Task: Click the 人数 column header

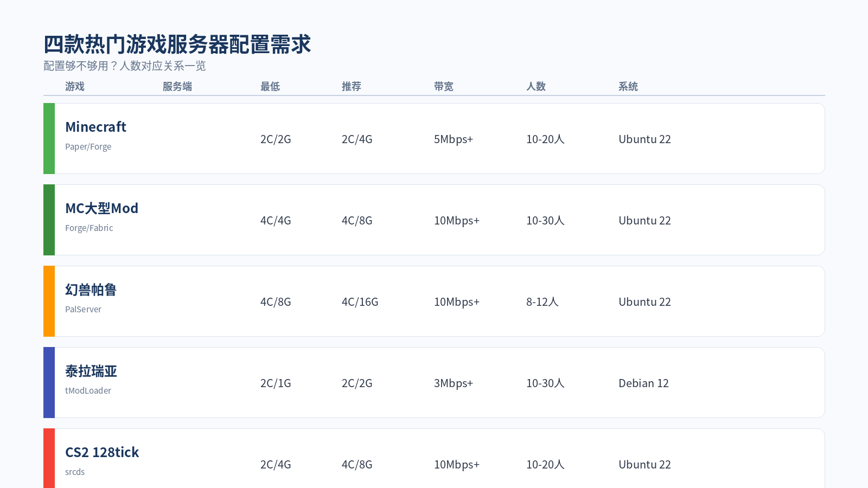Action: pos(536,86)
